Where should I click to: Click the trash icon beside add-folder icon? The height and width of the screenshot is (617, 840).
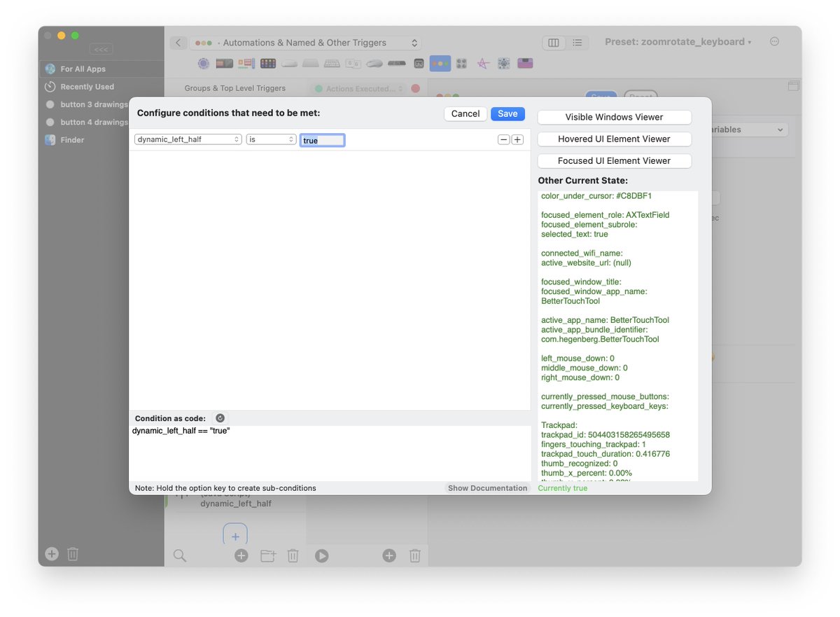(x=293, y=555)
